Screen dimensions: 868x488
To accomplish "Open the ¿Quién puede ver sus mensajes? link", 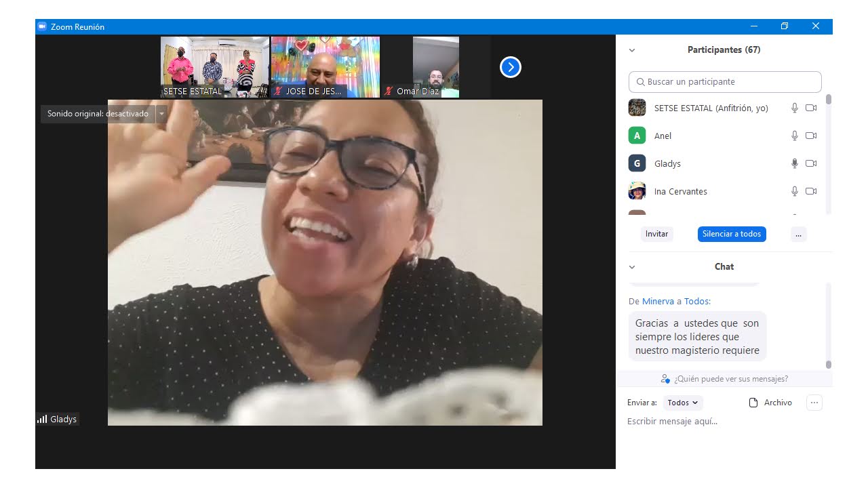I will pos(731,379).
